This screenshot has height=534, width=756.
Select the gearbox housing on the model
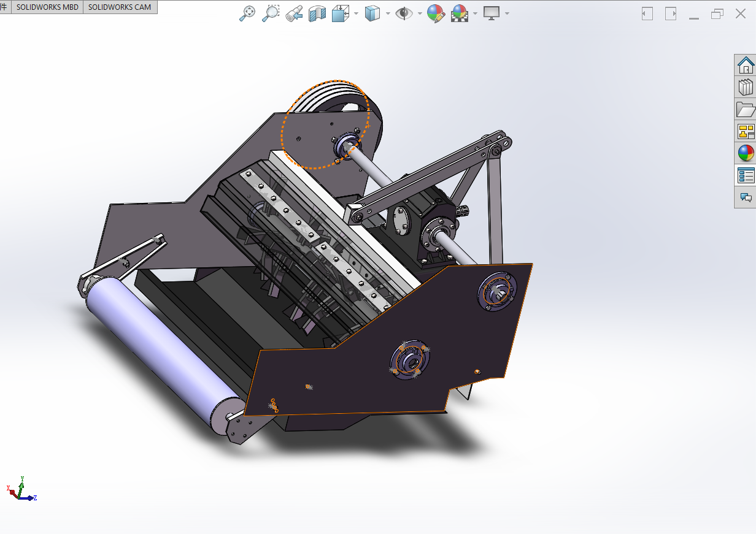coord(423,224)
